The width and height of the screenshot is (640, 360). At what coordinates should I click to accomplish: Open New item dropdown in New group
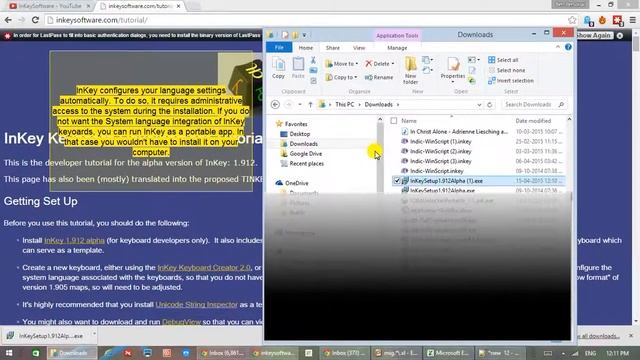click(x=427, y=60)
